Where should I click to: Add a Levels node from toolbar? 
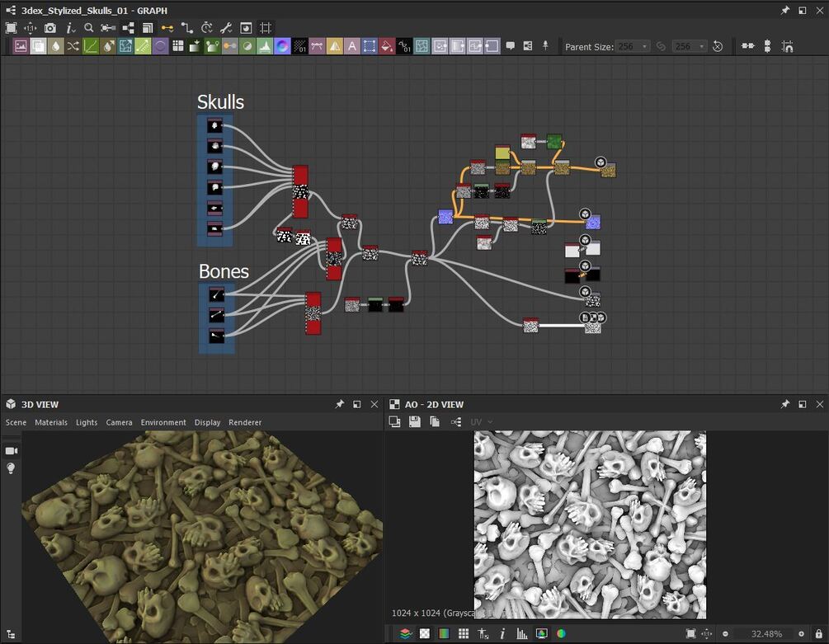[265, 46]
